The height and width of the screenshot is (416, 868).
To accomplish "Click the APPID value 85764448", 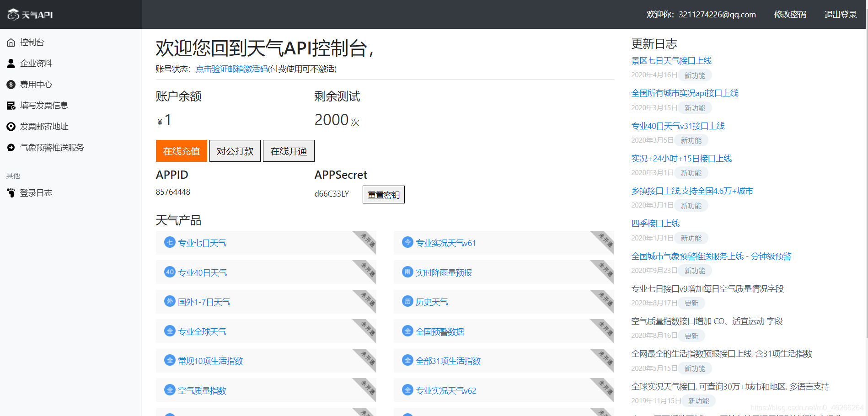I will [173, 192].
